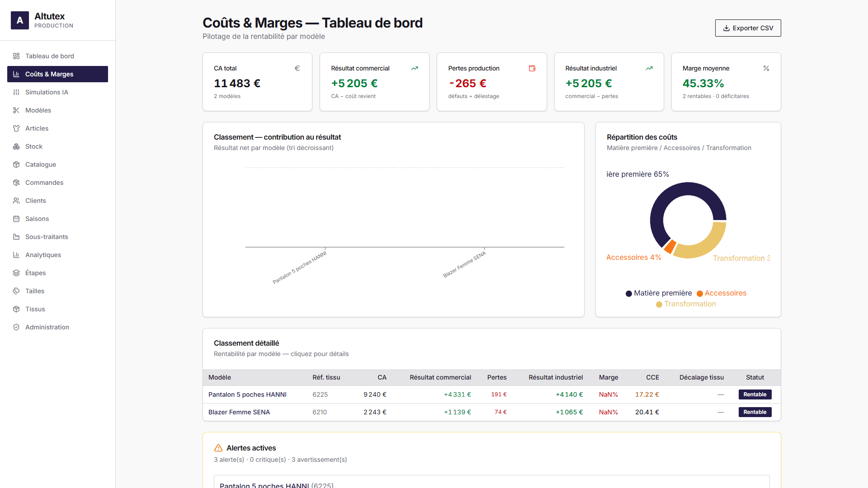The image size is (868, 488).
Task: Open Blazer Femme SENA row details
Action: [491, 412]
